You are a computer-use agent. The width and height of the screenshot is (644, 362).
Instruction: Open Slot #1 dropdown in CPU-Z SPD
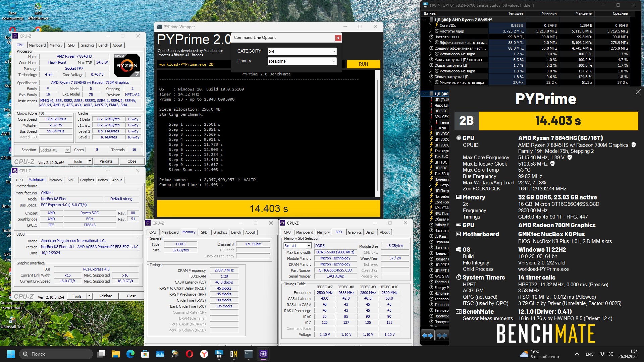[297, 246]
